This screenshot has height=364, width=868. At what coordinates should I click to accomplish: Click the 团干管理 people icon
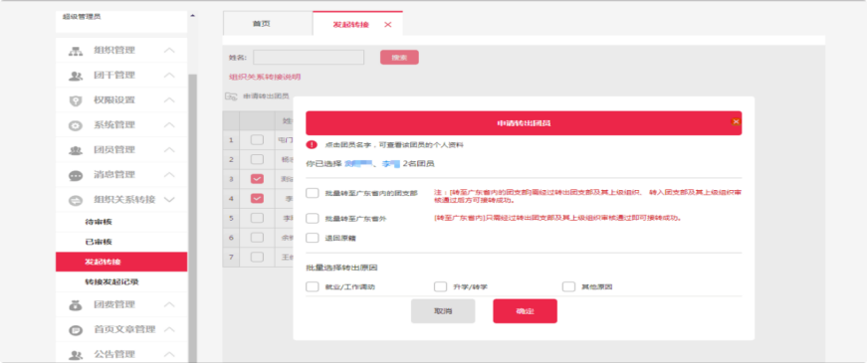(76, 76)
